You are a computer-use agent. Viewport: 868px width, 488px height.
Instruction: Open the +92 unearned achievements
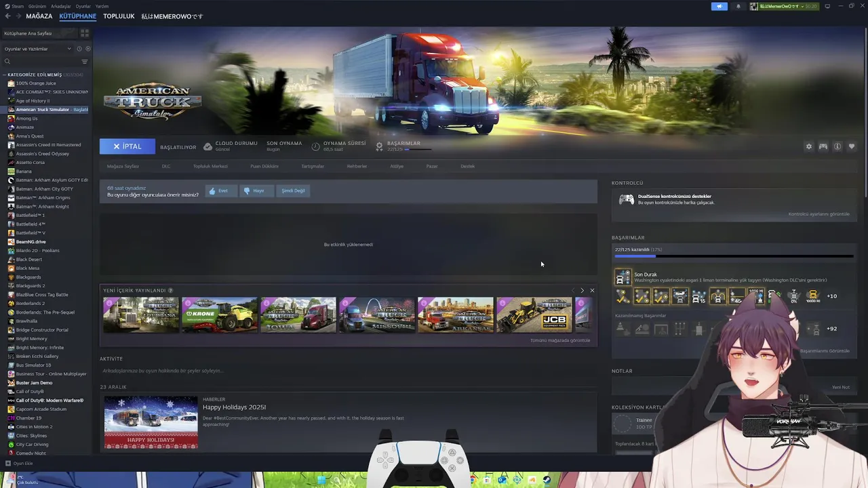pos(831,329)
